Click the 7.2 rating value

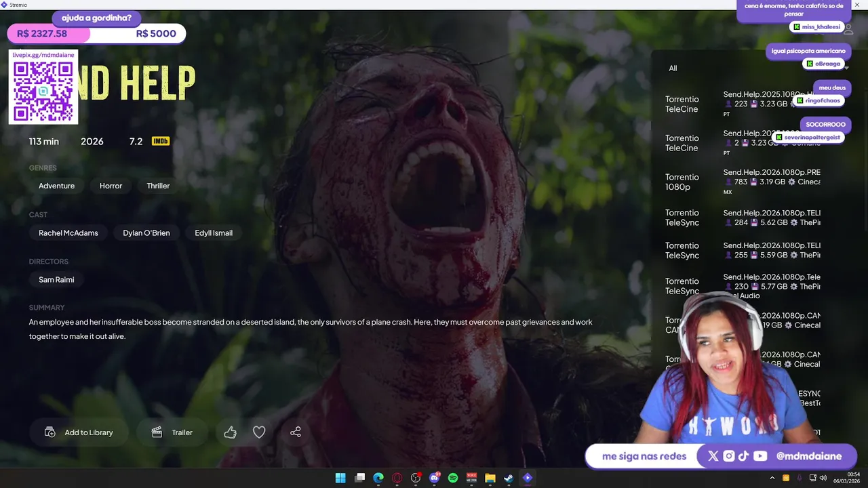(136, 141)
